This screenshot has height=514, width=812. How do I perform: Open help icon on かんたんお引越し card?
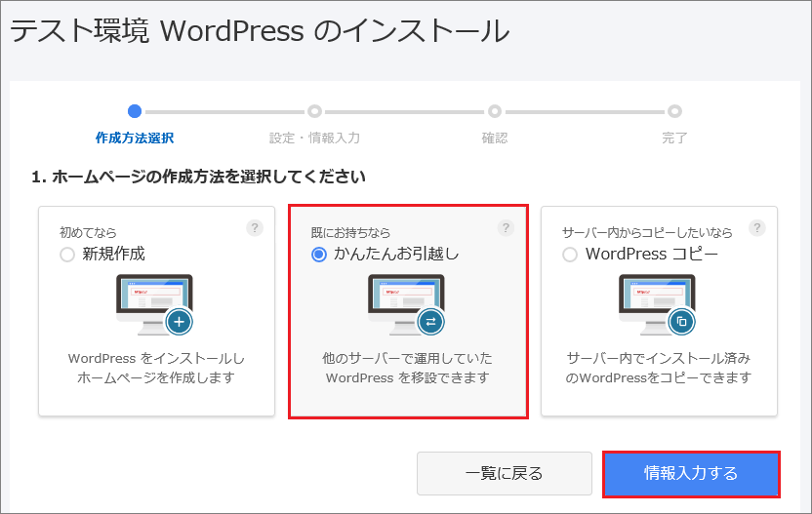506,228
